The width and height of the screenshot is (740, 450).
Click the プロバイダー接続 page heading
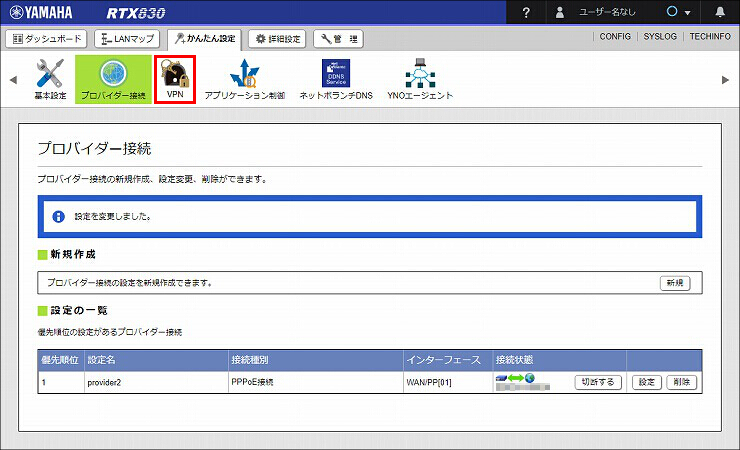pos(94,149)
